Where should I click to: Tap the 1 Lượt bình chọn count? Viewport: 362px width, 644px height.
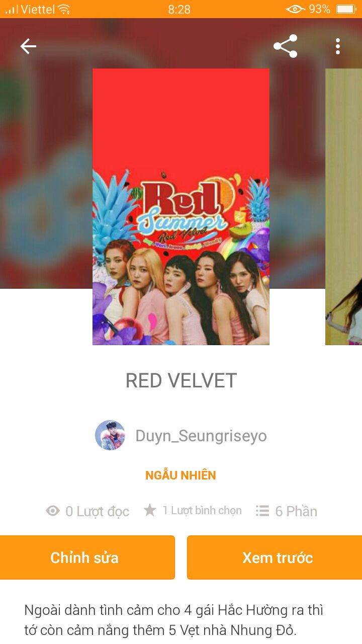click(x=202, y=511)
